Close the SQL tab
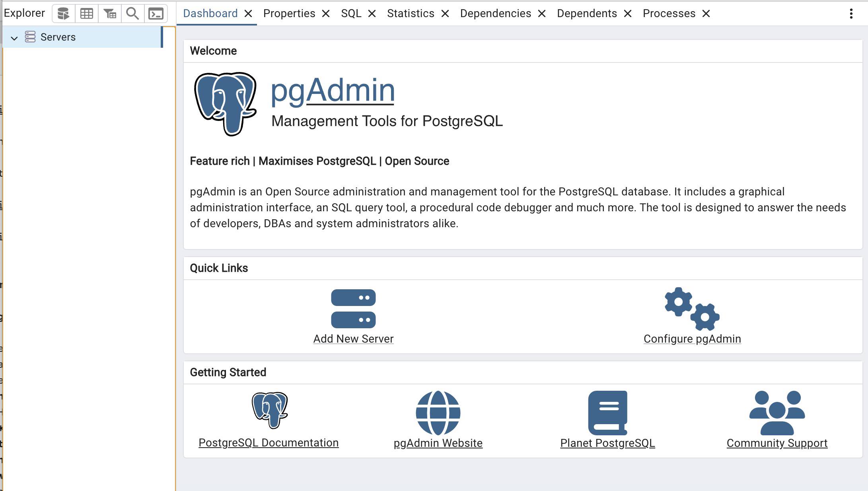The width and height of the screenshot is (868, 491). pyautogui.click(x=372, y=13)
